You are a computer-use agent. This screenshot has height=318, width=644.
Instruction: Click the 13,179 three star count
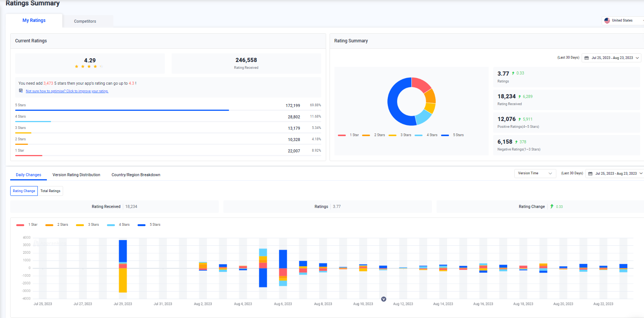[294, 128]
